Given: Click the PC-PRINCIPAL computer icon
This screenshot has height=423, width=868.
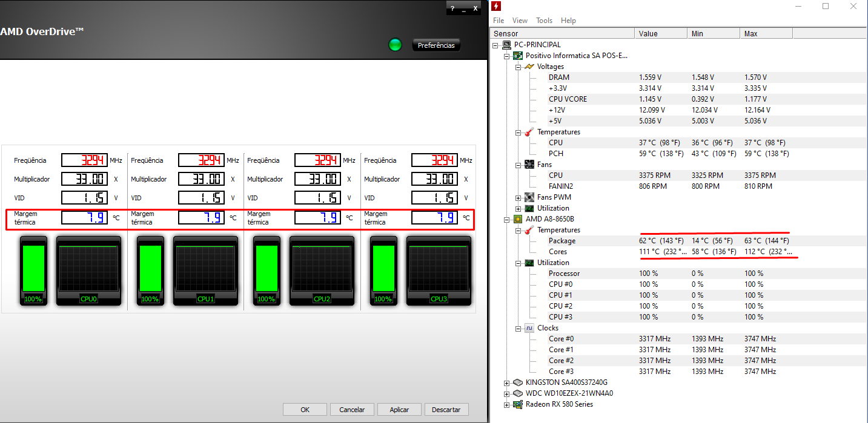Looking at the screenshot, I should pyautogui.click(x=508, y=45).
